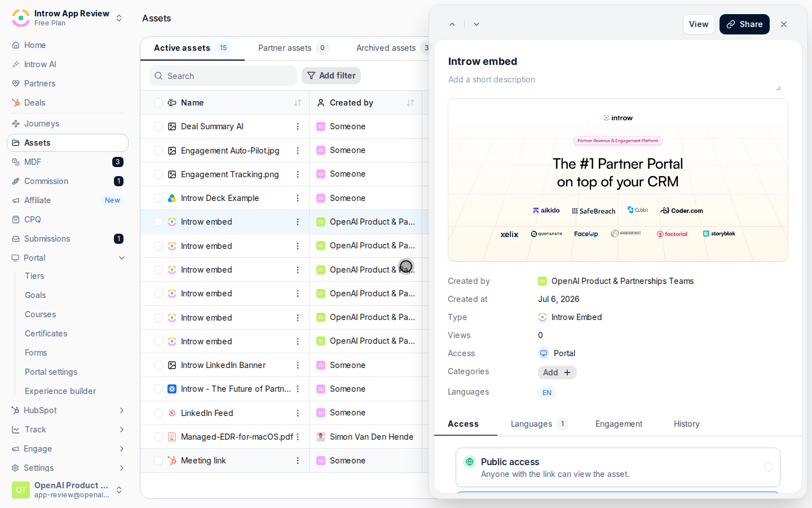Check the Introw Deck Example row checkbox
This screenshot has width=812, height=508.
pos(158,198)
